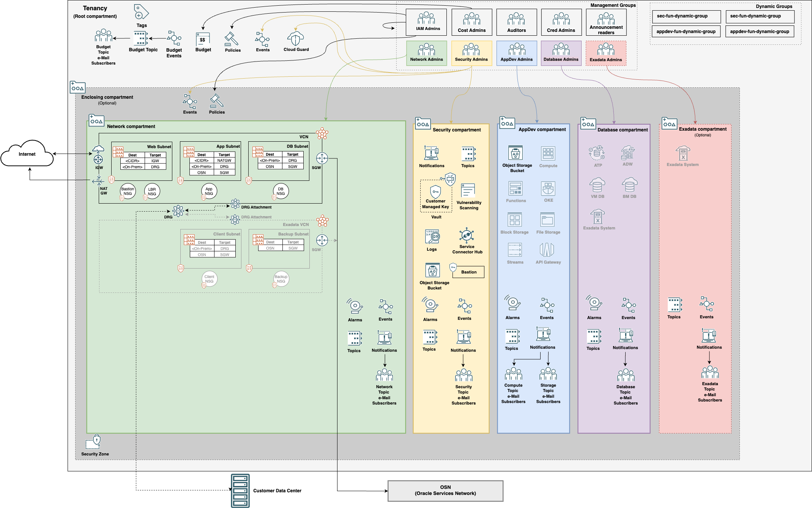Select the Vulnerability Scanning icon
The image size is (812, 509).
coord(468,191)
